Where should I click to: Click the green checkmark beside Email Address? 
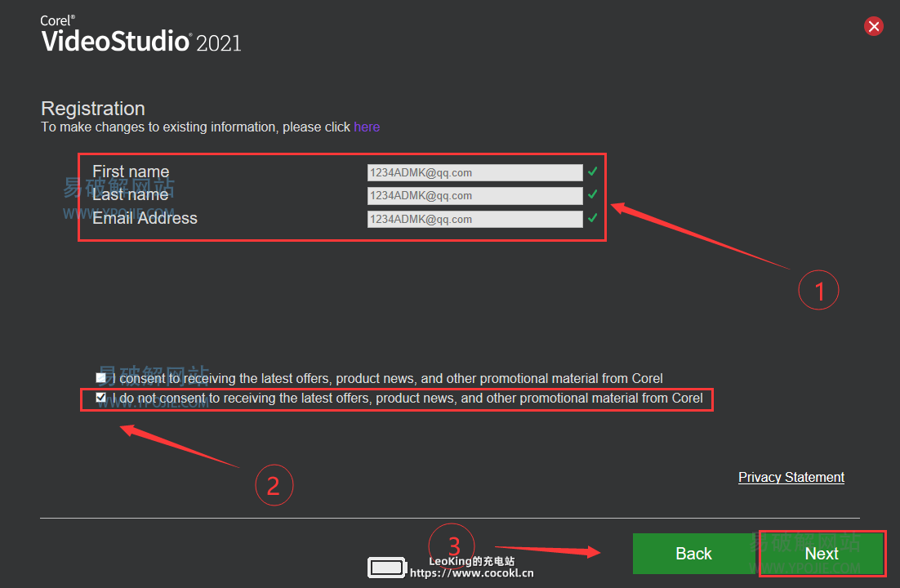coord(593,217)
